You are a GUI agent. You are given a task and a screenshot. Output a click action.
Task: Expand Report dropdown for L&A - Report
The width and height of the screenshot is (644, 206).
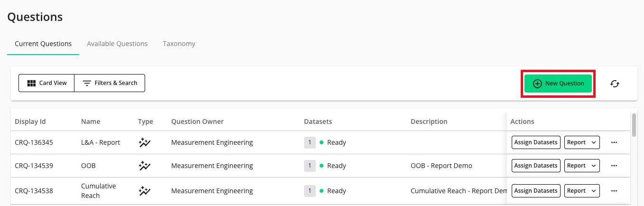pos(582,142)
